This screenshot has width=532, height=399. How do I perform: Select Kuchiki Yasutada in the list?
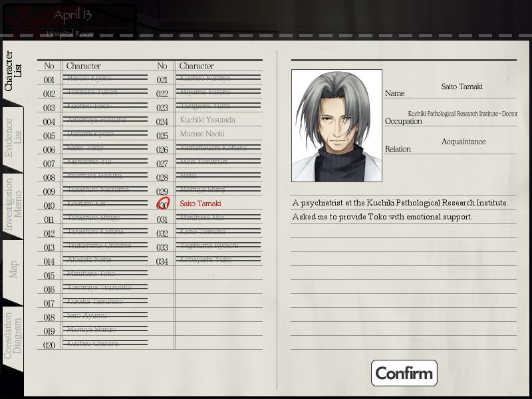pyautogui.click(x=207, y=120)
